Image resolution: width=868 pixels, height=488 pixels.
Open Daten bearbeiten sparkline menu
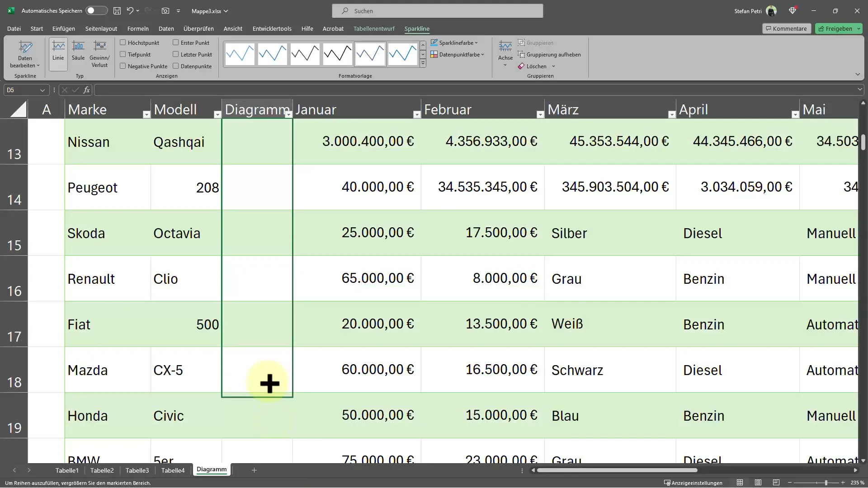(25, 55)
